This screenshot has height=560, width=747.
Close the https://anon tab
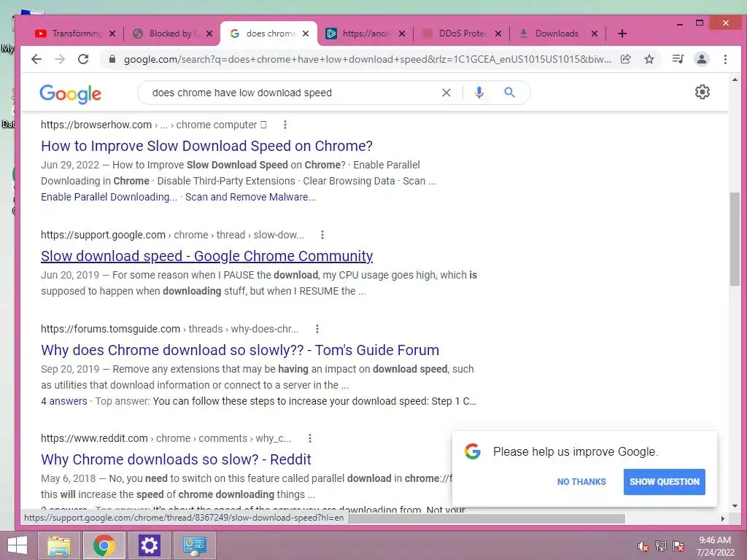point(402,34)
